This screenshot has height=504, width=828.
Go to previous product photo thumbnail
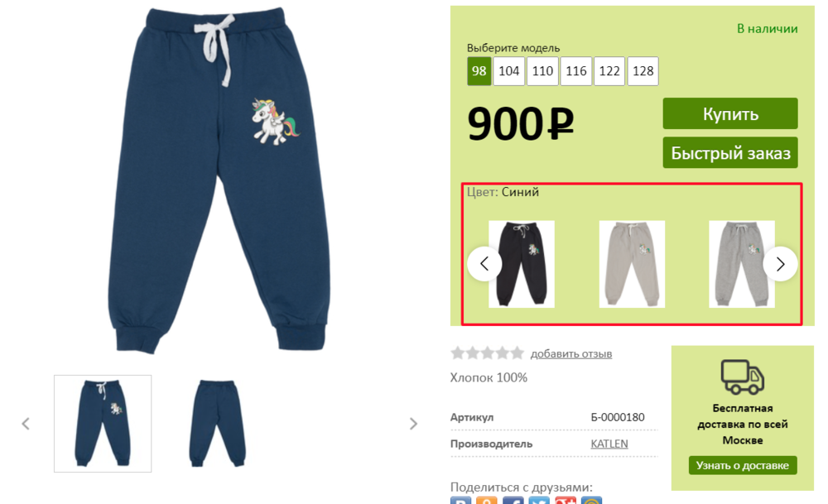(x=26, y=424)
